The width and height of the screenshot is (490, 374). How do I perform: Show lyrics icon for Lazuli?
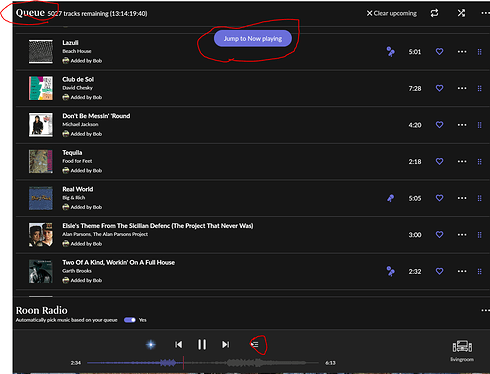(391, 52)
